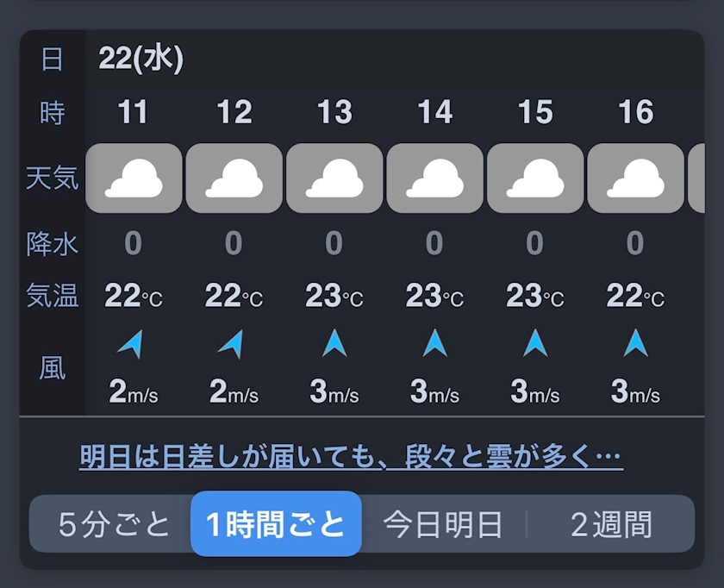Image resolution: width=724 pixels, height=588 pixels.
Task: Click the 天気 row label
Action: coord(52,178)
